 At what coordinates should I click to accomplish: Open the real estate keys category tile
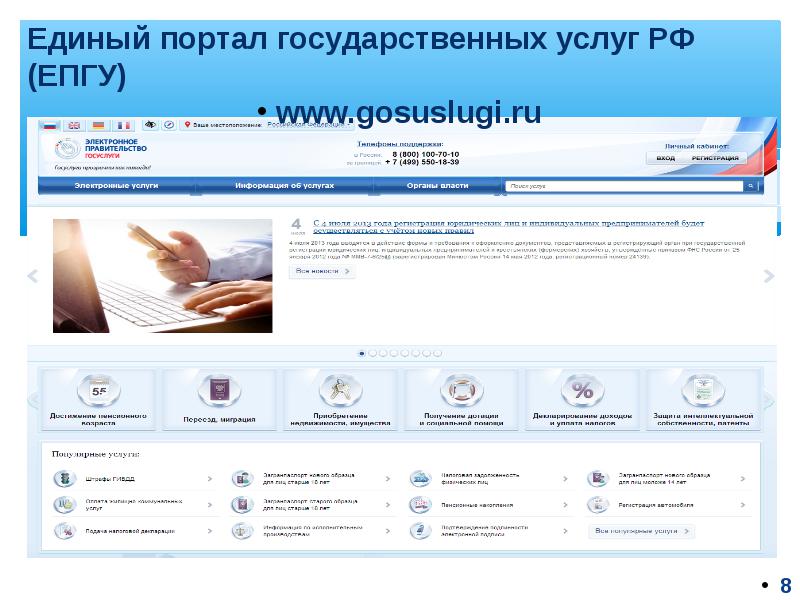[340, 399]
